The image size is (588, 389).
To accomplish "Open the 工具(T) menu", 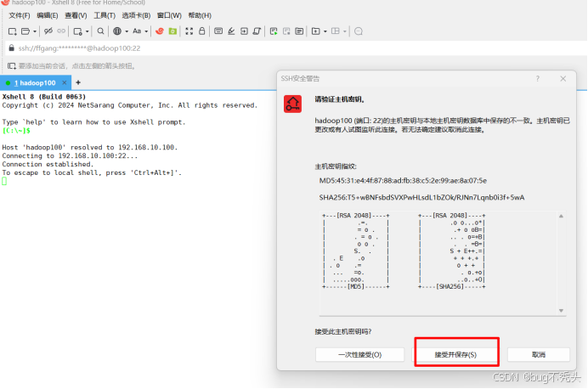I will point(105,15).
